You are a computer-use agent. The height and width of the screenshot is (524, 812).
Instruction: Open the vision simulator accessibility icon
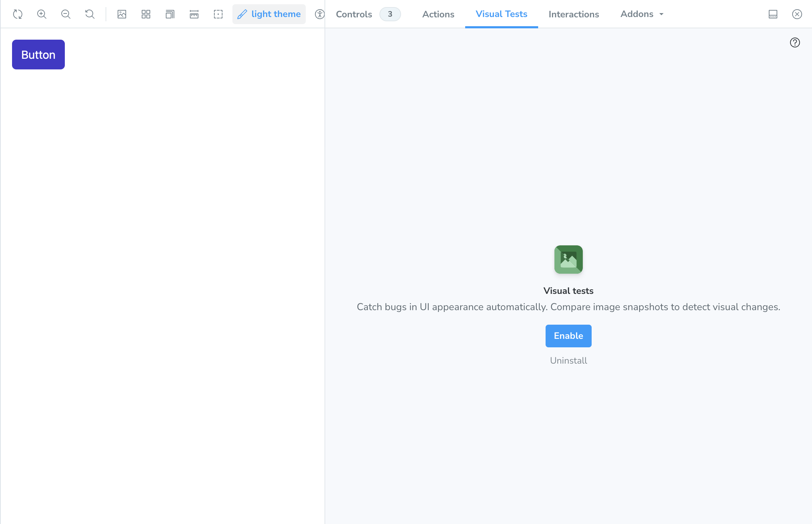tap(320, 14)
